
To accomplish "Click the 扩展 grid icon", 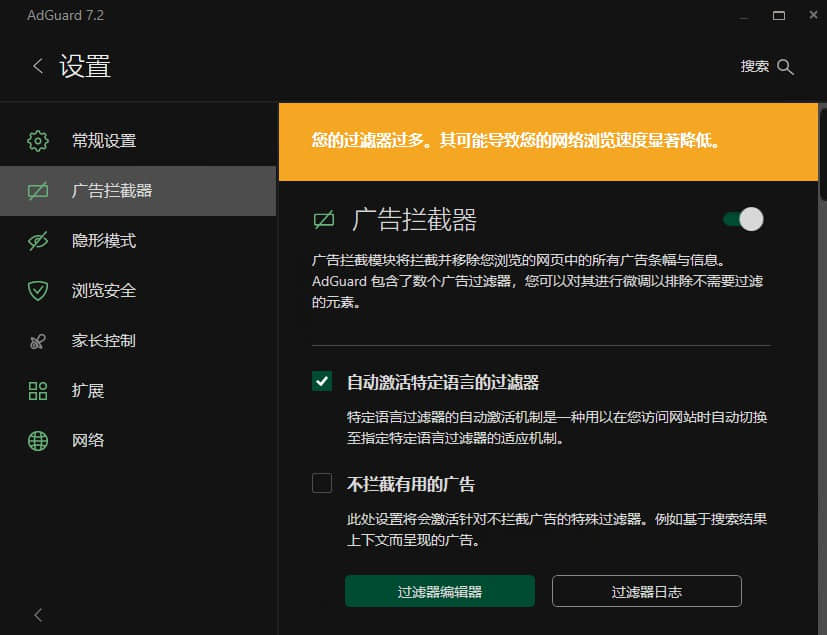I will 37,391.
